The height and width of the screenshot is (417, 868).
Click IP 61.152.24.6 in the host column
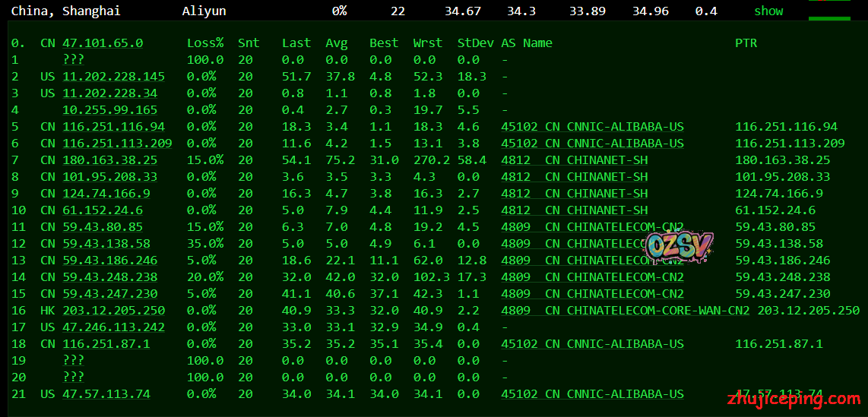coord(103,210)
